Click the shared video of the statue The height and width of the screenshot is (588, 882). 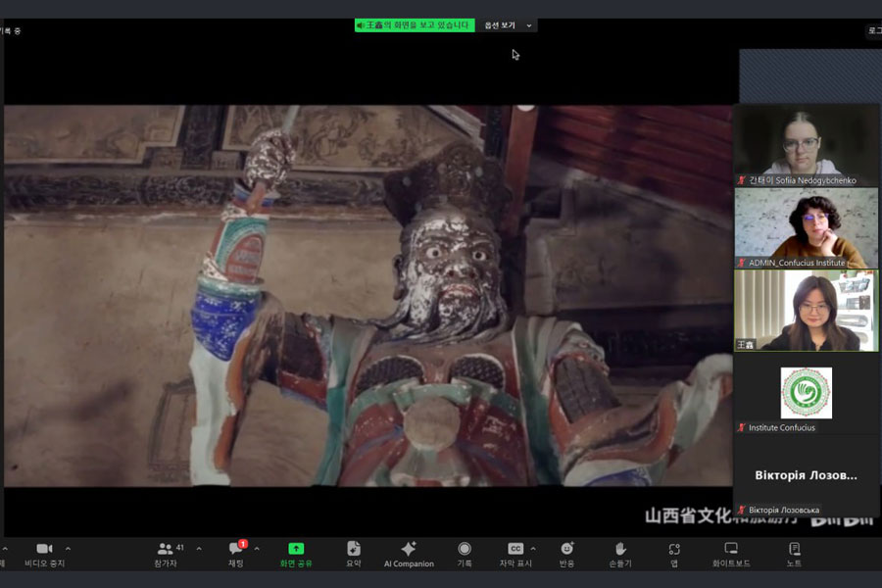(368, 295)
